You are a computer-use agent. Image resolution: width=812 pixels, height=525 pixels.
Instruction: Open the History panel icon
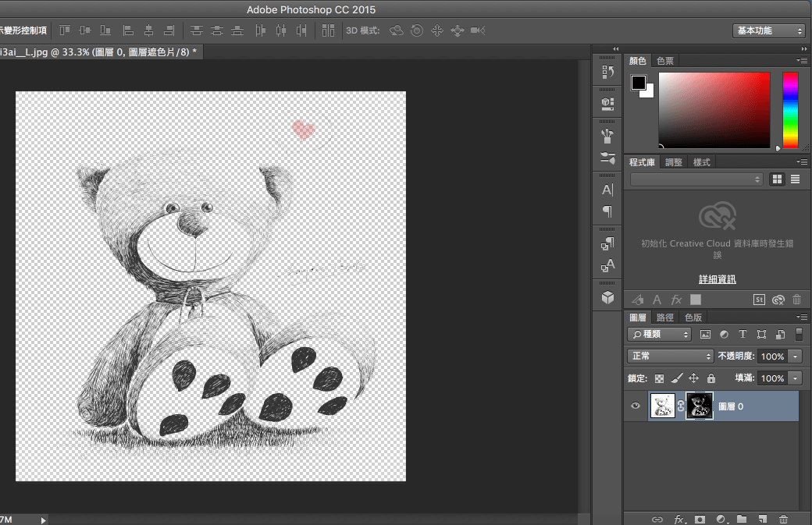tap(607, 73)
